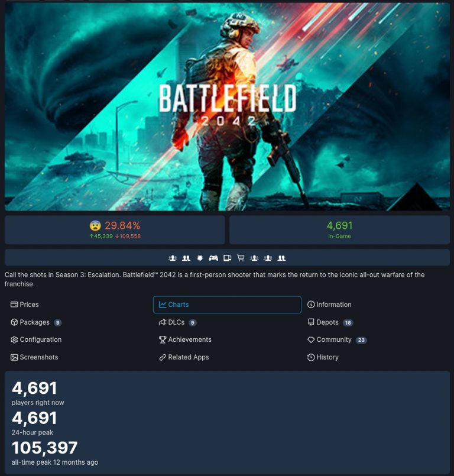The image size is (454, 476).
Task: Click the gear icon beside Configuration
Action: coord(14,339)
